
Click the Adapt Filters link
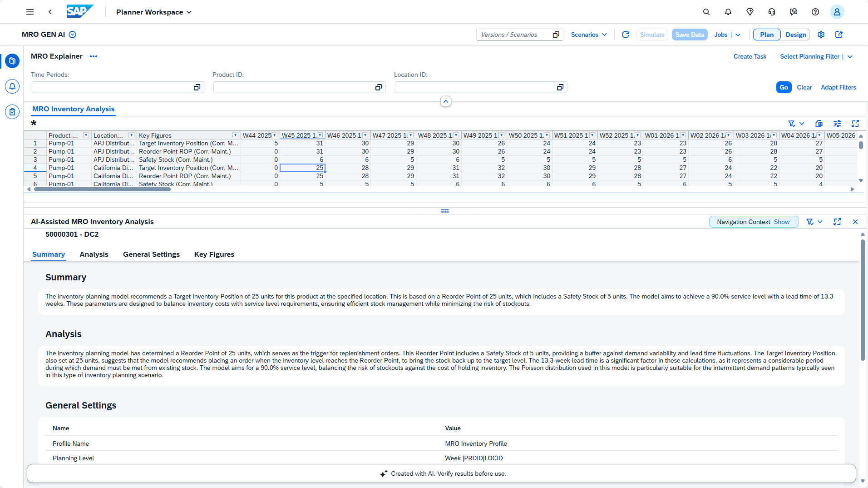pos(838,87)
